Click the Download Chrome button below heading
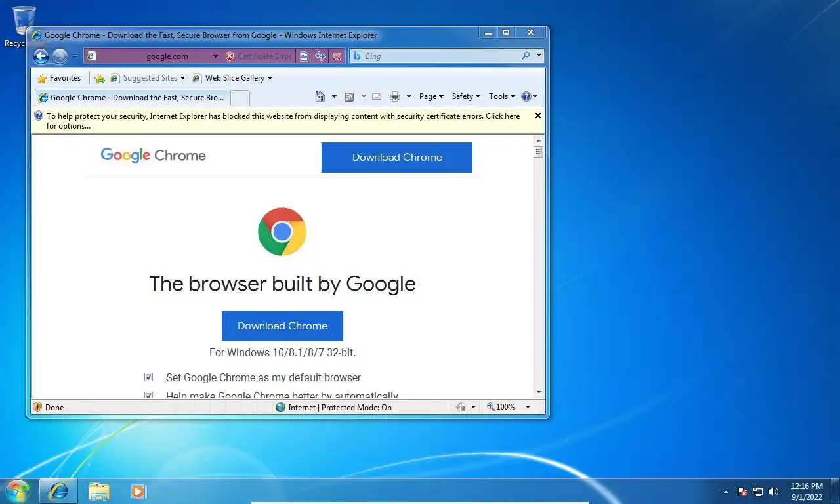The height and width of the screenshot is (504, 840). [x=282, y=326]
